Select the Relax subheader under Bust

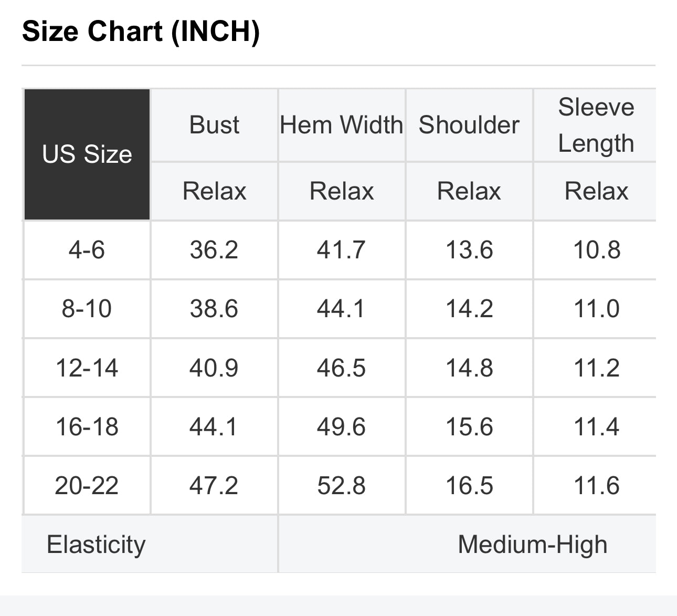coord(214,191)
